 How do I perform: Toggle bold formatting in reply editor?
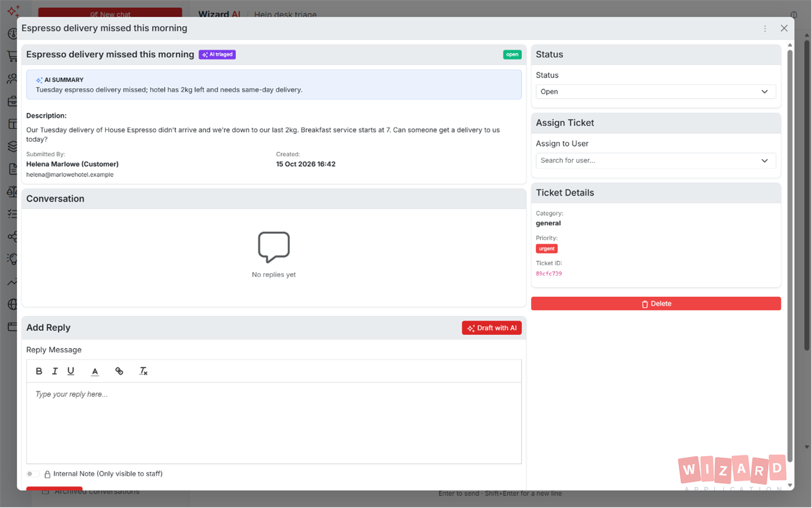pos(39,371)
